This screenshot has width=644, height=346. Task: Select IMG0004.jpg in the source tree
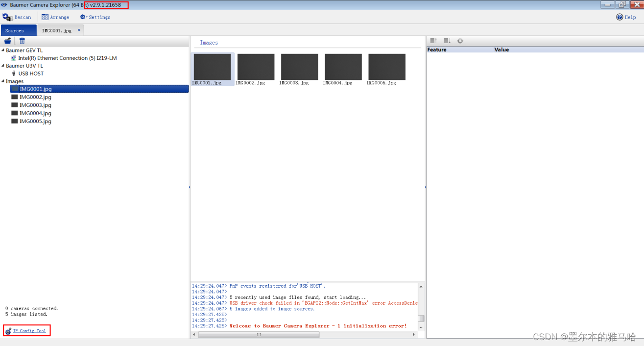tap(35, 113)
